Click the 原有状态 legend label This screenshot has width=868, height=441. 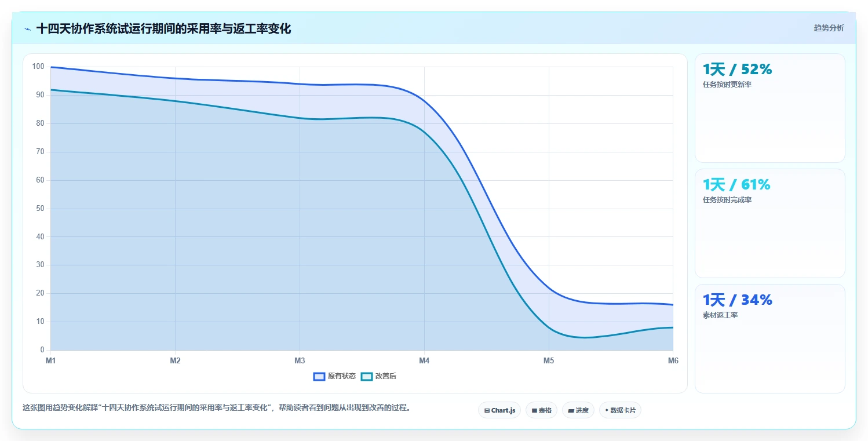point(342,376)
